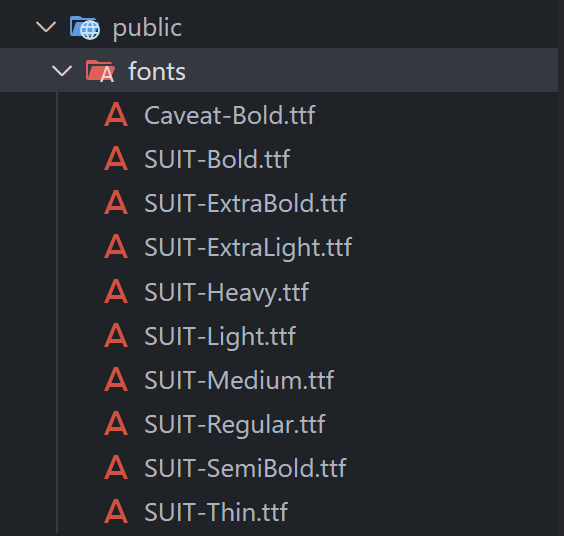This screenshot has height=536, width=564.
Task: Click the public folder globe icon
Action: [x=85, y=27]
